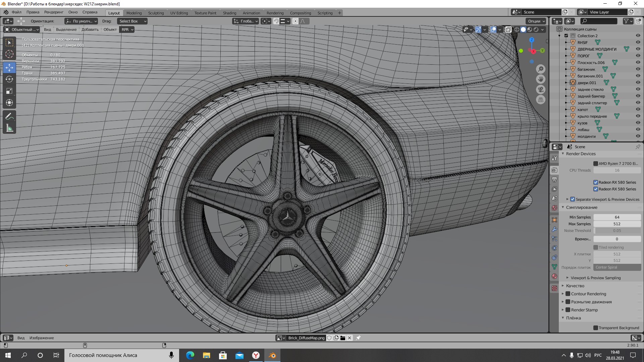644x362 pixels.
Task: Toggle the camera view icon
Action: pos(540,89)
